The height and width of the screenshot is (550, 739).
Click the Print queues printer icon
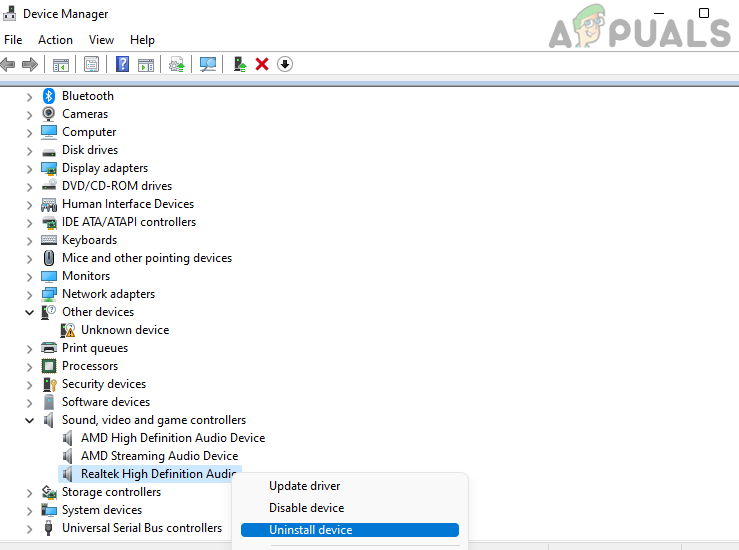[49, 348]
